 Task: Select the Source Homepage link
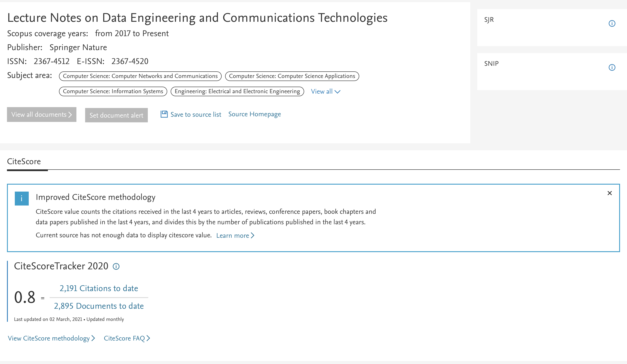tap(254, 114)
